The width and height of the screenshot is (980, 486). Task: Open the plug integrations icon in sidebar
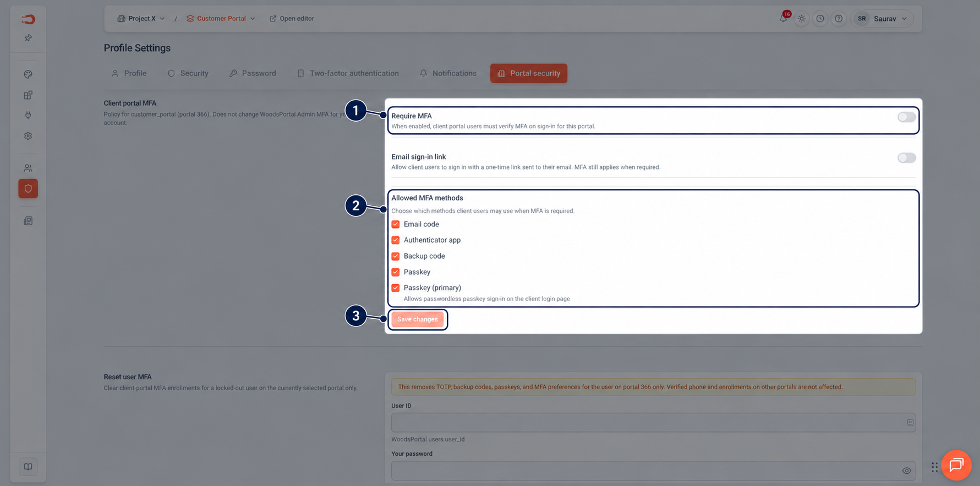pyautogui.click(x=28, y=115)
